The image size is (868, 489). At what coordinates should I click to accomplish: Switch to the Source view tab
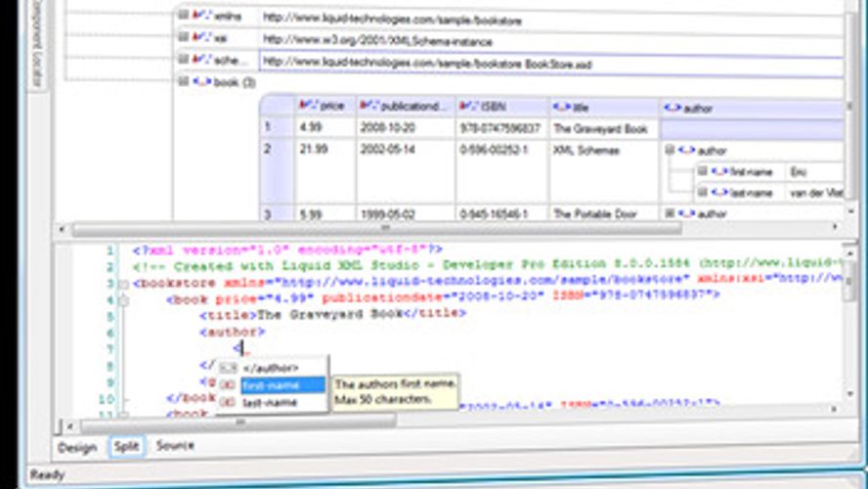[x=175, y=445]
